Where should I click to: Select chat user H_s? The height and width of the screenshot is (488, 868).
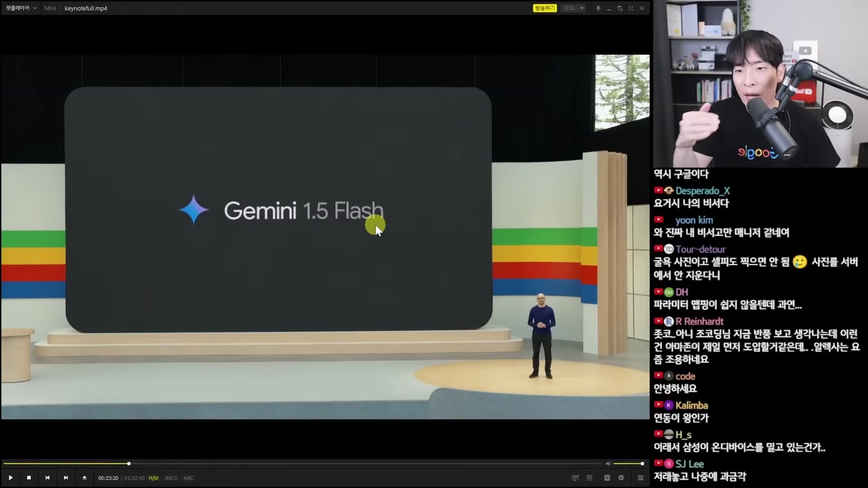683,435
